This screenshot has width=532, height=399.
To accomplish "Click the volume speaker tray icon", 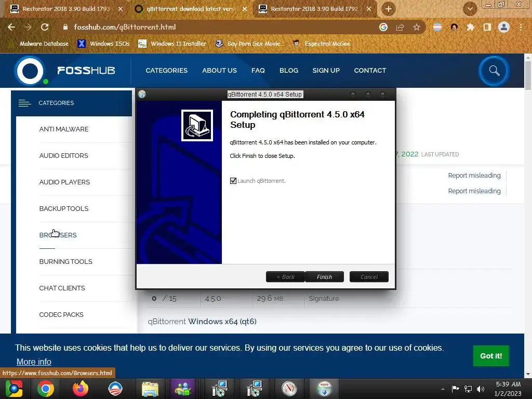I will click(481, 389).
